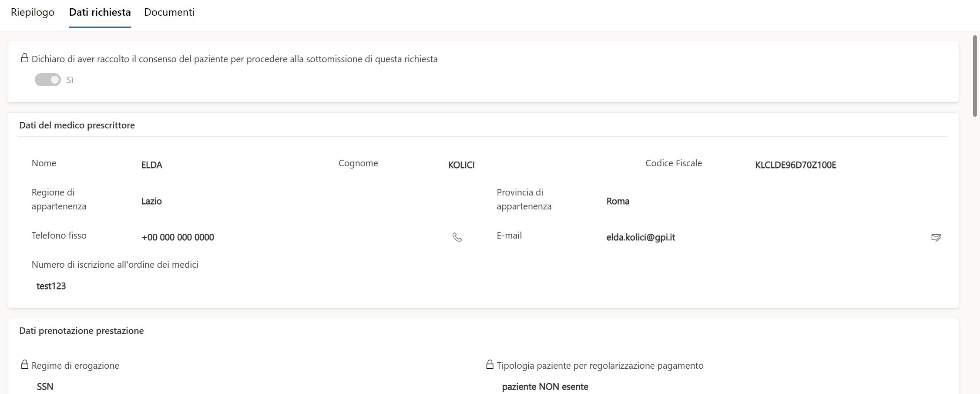Click the Nome field value ELDA
The width and height of the screenshot is (980, 394).
coord(151,165)
